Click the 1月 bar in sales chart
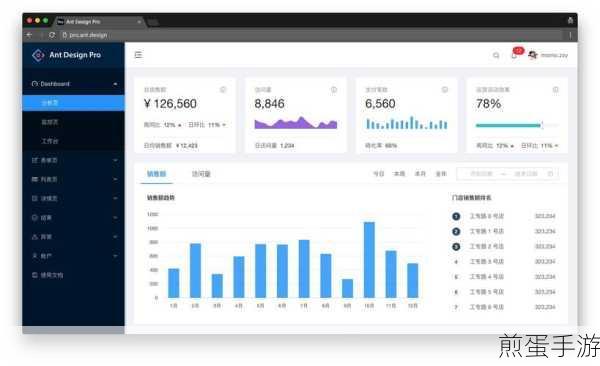600x366 pixels. pyautogui.click(x=174, y=283)
